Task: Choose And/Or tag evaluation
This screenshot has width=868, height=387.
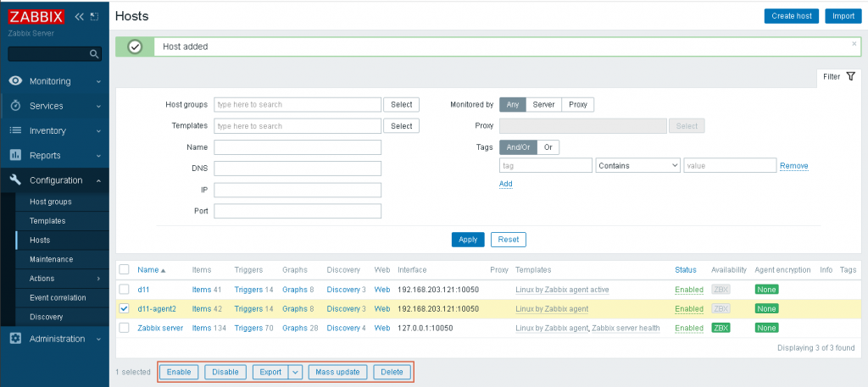Action: (518, 147)
